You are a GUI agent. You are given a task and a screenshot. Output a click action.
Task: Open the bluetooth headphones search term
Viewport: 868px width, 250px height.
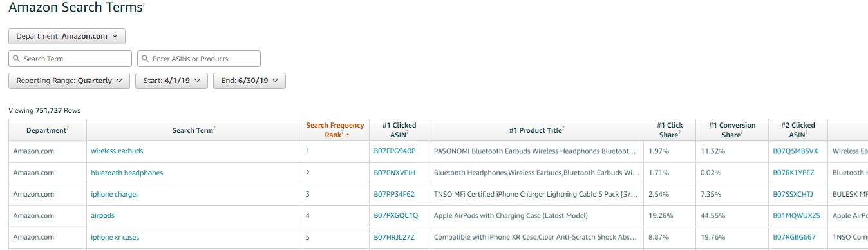[x=127, y=173]
